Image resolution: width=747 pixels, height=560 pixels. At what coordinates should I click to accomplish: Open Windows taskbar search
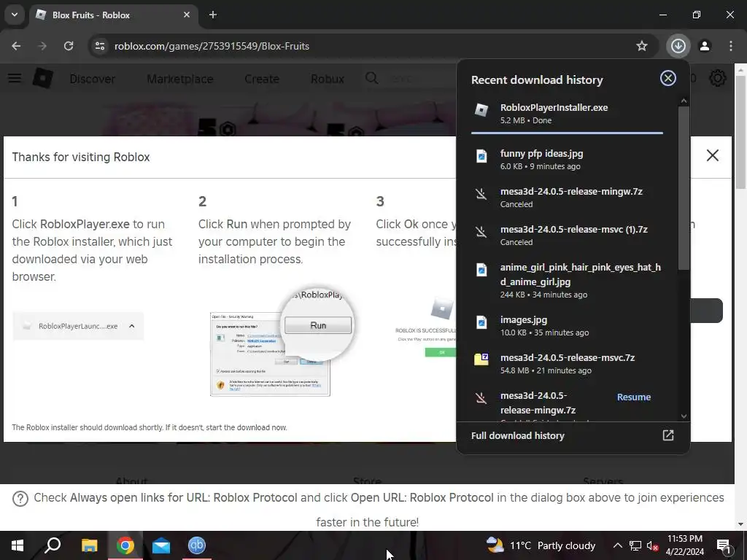(53, 545)
